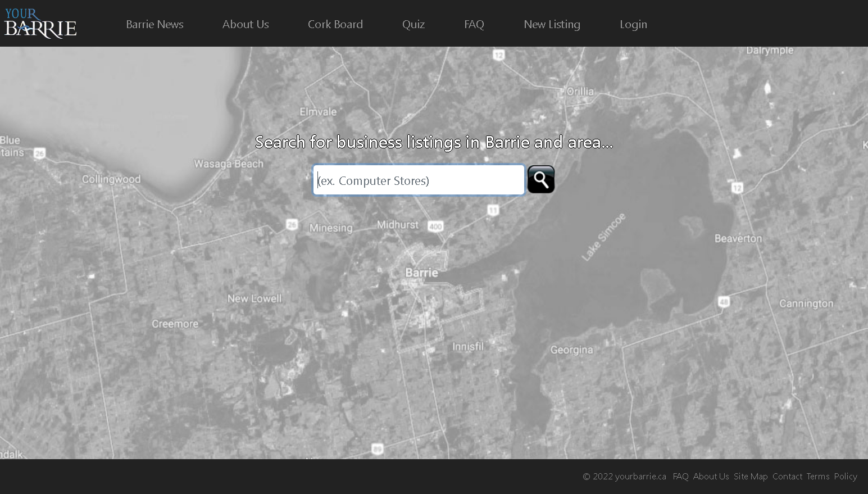Open the Login page
Screen dimensions: 868x494
pos(633,24)
